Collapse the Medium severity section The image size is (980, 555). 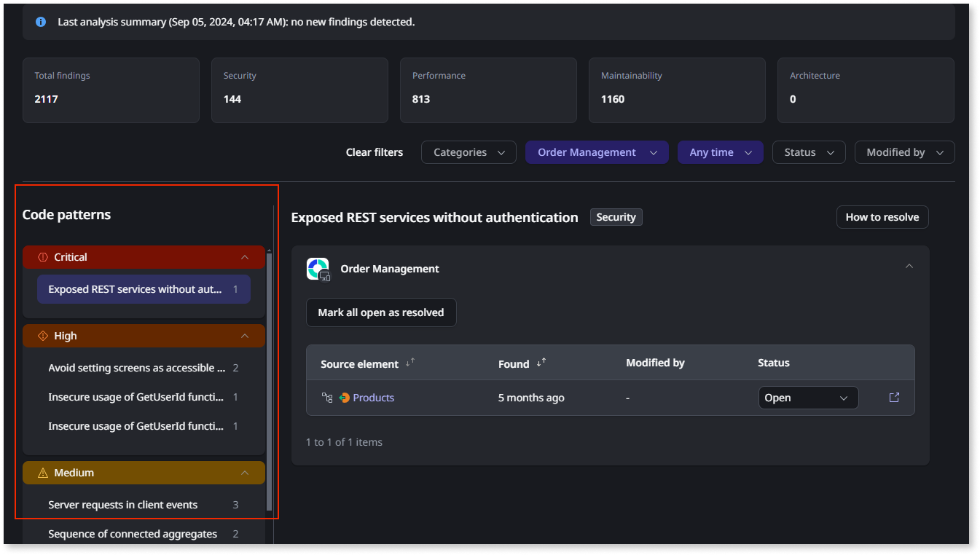click(245, 473)
